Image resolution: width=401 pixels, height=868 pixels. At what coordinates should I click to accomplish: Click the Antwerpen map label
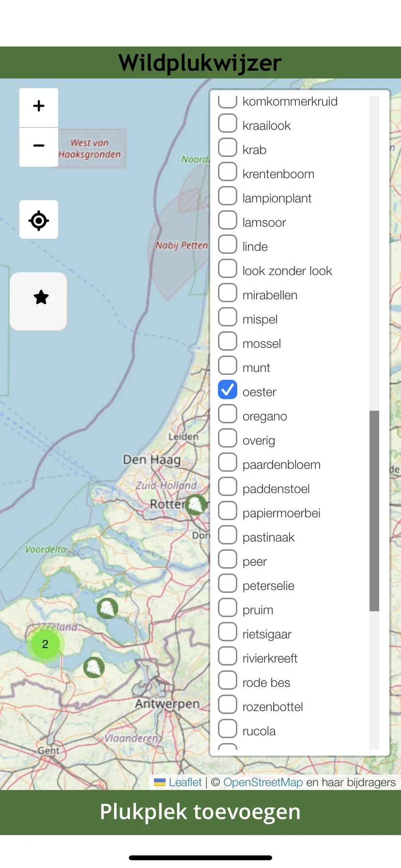(167, 703)
